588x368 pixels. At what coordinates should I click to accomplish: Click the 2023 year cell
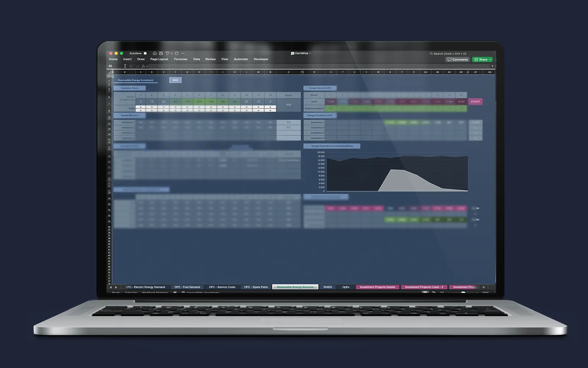175,80
